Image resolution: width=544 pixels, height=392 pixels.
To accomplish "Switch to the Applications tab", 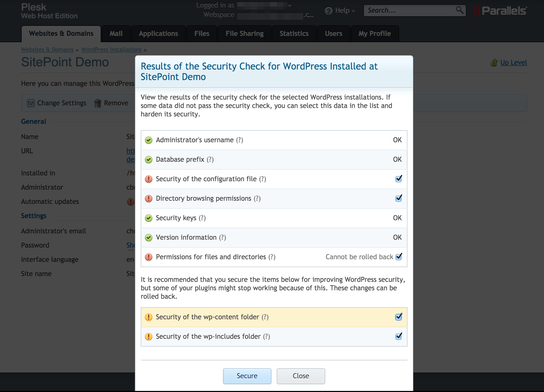I will pyautogui.click(x=158, y=34).
